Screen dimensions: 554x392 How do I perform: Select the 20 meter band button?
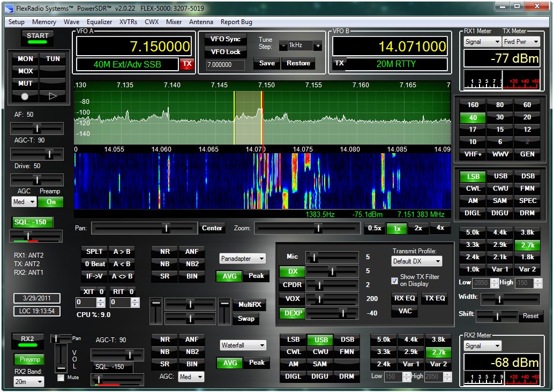tap(527, 117)
